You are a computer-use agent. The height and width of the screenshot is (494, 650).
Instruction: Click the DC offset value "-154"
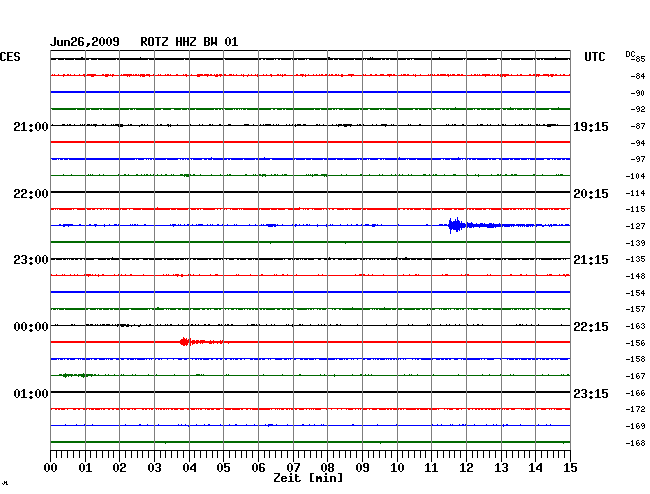(x=635, y=293)
